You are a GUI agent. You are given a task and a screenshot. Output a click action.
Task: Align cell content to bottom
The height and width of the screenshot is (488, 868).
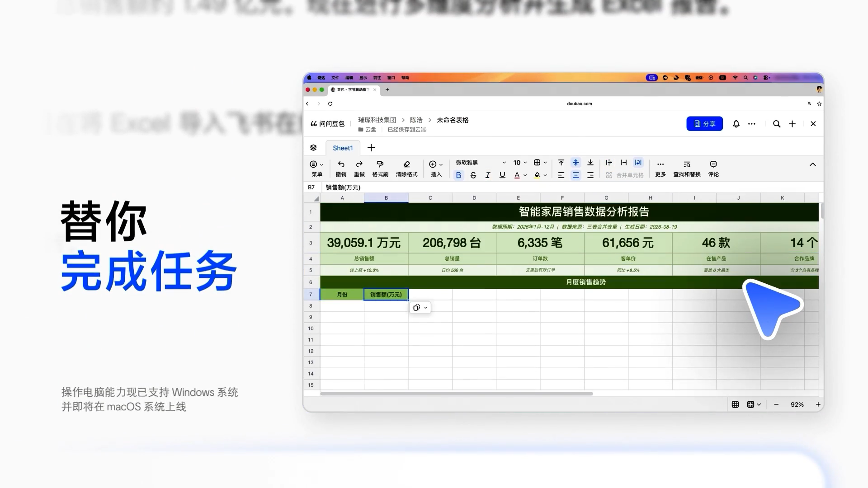point(590,163)
